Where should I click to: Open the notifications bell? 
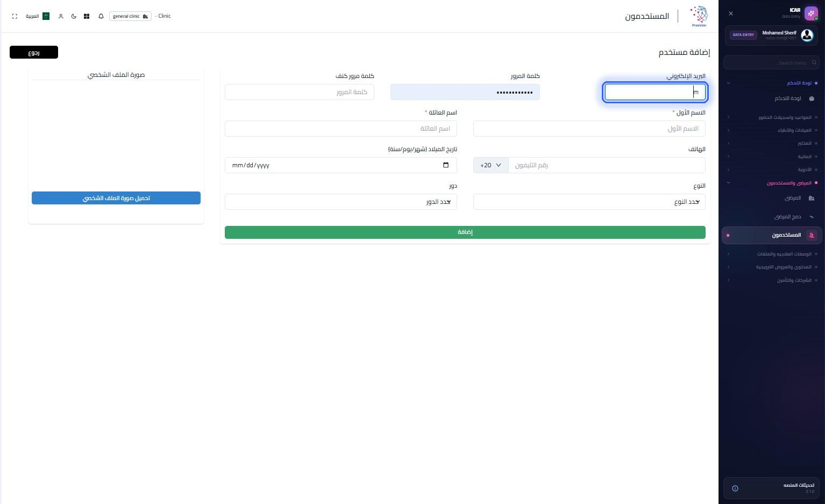coord(101,16)
